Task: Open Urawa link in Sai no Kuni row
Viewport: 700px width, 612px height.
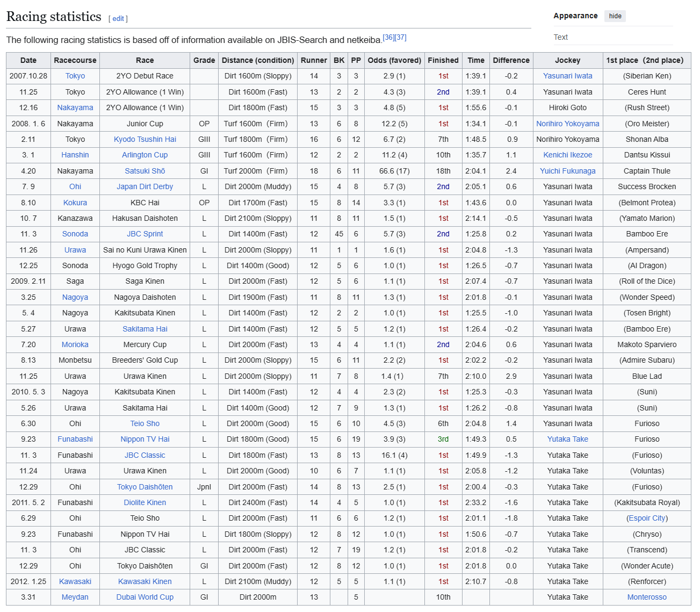Action: pyautogui.click(x=75, y=250)
